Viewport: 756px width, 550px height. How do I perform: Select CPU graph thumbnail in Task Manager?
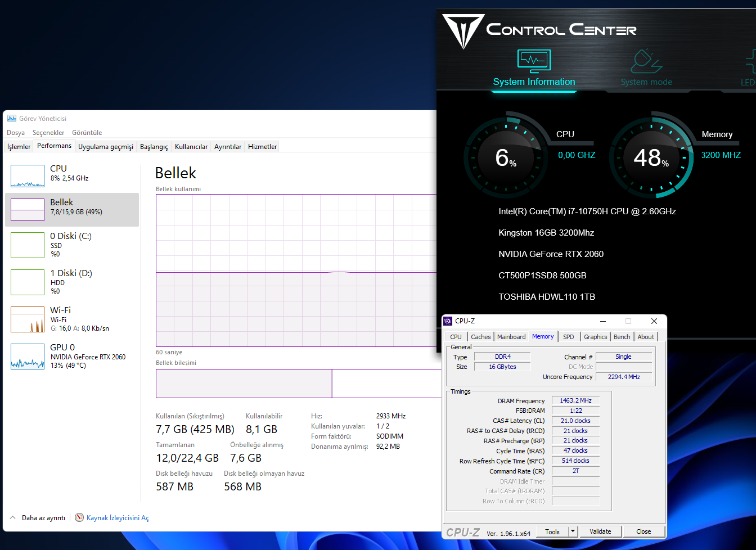point(28,176)
